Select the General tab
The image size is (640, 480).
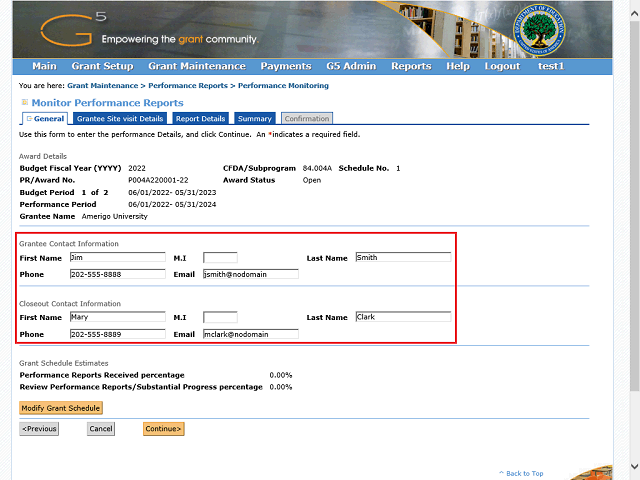click(45, 119)
